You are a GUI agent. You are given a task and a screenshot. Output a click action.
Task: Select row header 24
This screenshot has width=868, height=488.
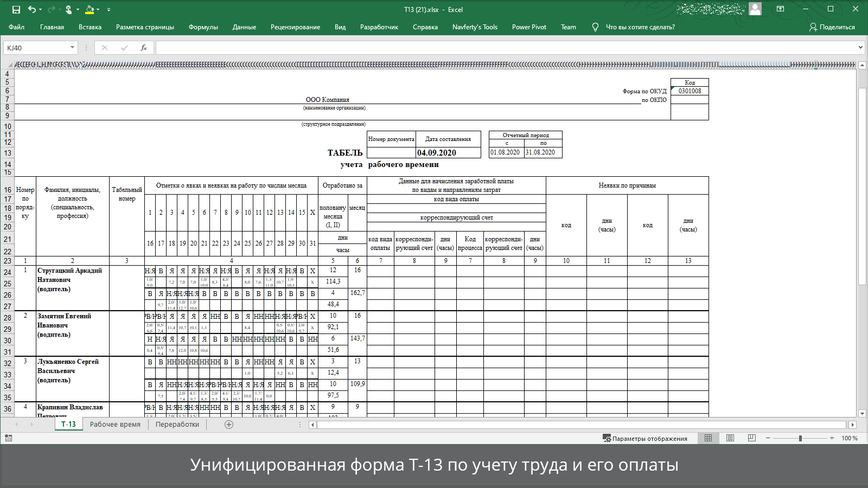pos(7,272)
